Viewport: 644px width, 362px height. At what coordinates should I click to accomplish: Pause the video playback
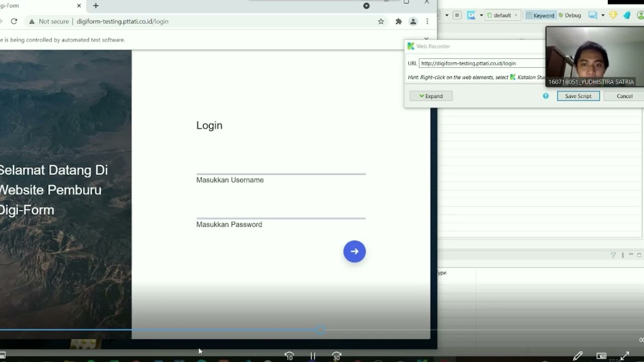[x=313, y=356]
